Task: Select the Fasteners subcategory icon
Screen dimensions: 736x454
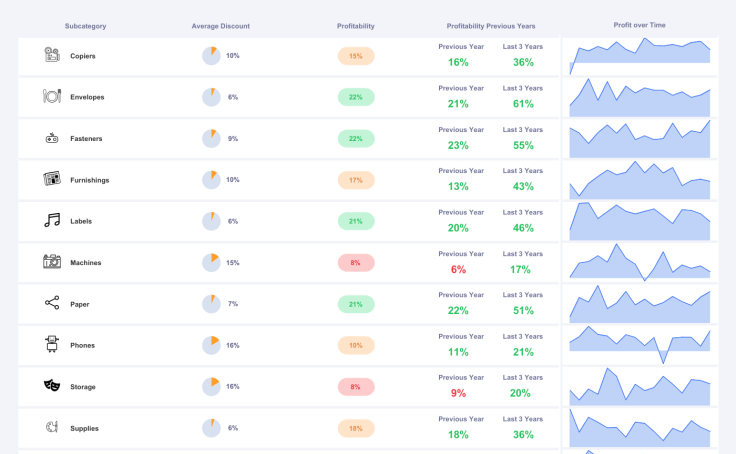Action: click(x=52, y=138)
